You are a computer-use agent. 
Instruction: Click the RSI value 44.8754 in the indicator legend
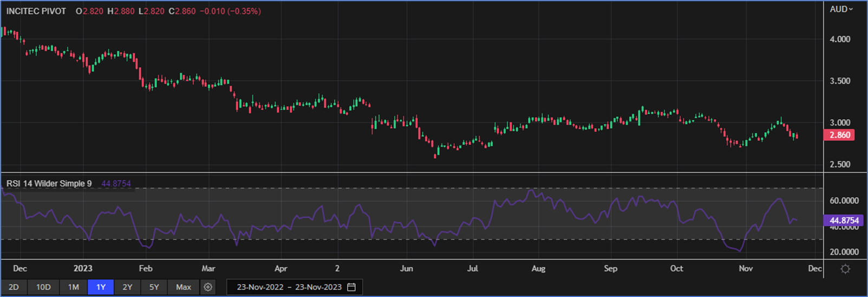point(116,184)
